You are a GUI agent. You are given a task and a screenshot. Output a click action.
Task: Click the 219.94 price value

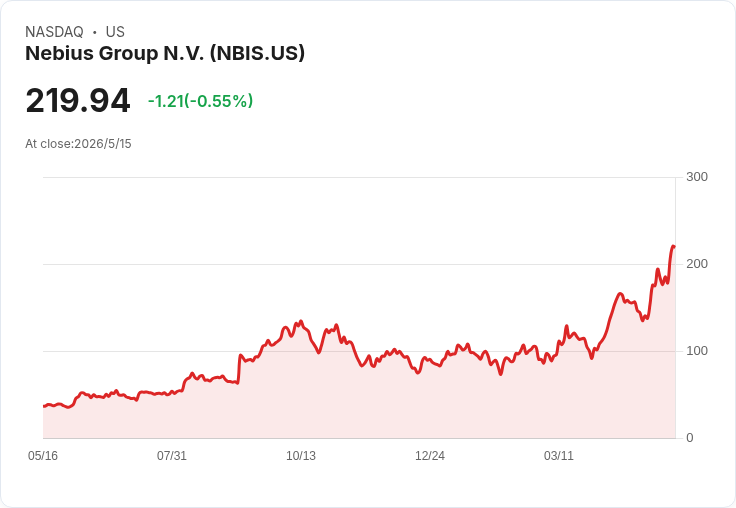[77, 100]
